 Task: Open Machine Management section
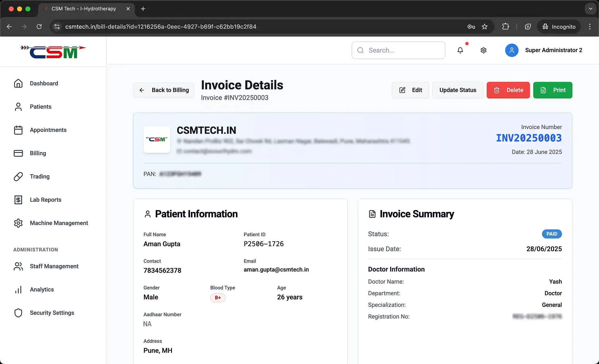(59, 223)
